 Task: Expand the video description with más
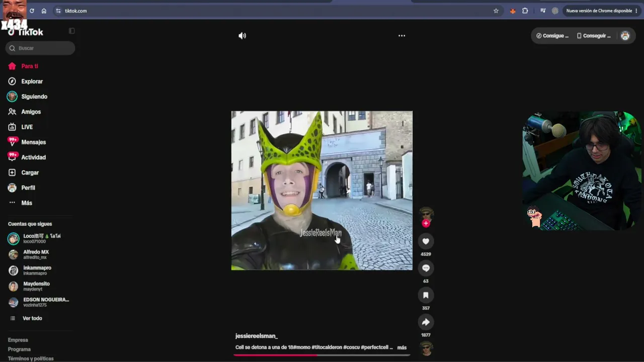[402, 347]
